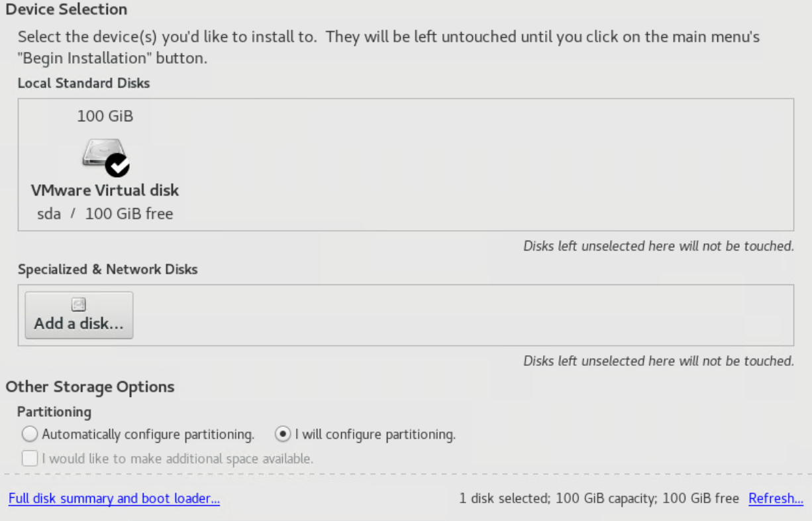This screenshot has height=521, width=812.
Task: Click the checkmark badge on the disk
Action: point(118,165)
